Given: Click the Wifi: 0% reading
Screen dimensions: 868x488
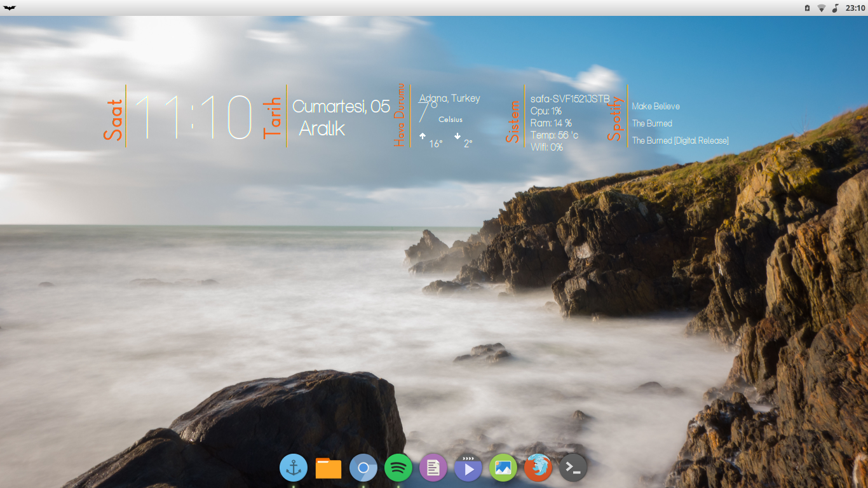Looking at the screenshot, I should 546,147.
